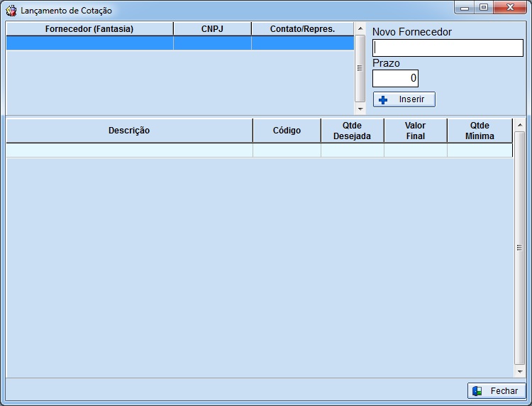Click items grid scroll up arrow
The image size is (532, 406).
(x=520, y=125)
